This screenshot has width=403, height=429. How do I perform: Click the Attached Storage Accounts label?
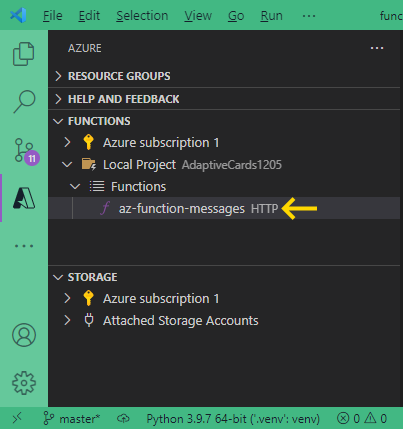181,321
